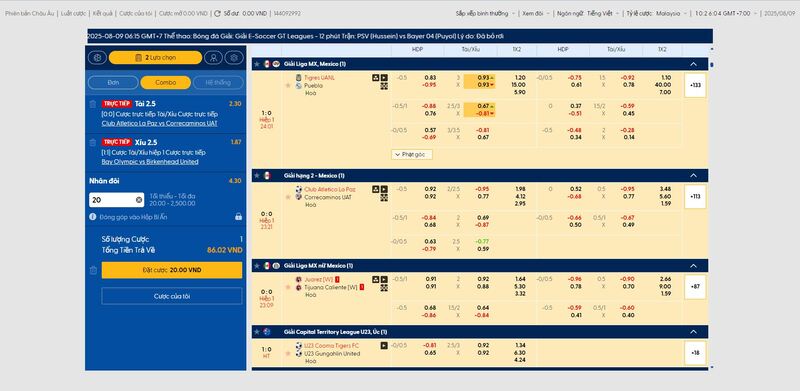The image size is (800, 391).
Task: Open Luật cược in the top menu
Action: (73, 14)
